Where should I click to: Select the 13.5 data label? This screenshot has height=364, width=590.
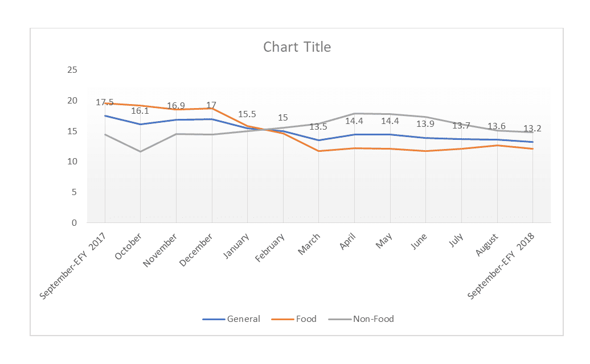click(x=318, y=127)
